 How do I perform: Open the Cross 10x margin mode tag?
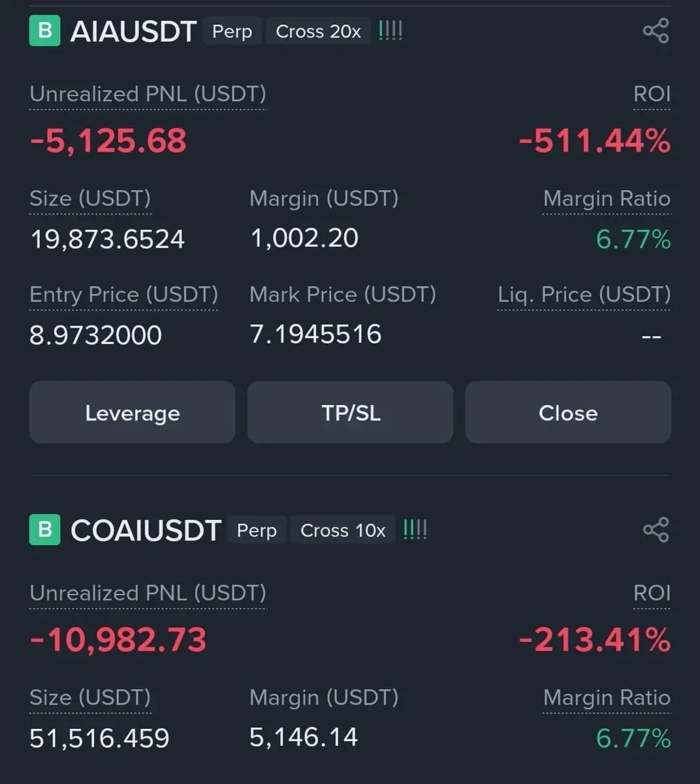click(x=343, y=531)
